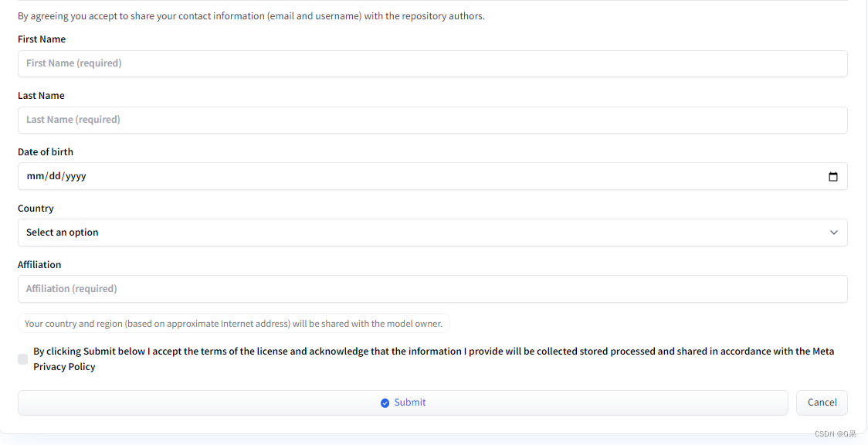The width and height of the screenshot is (868, 445).
Task: Click the 'First Name' field label
Action: [x=42, y=39]
